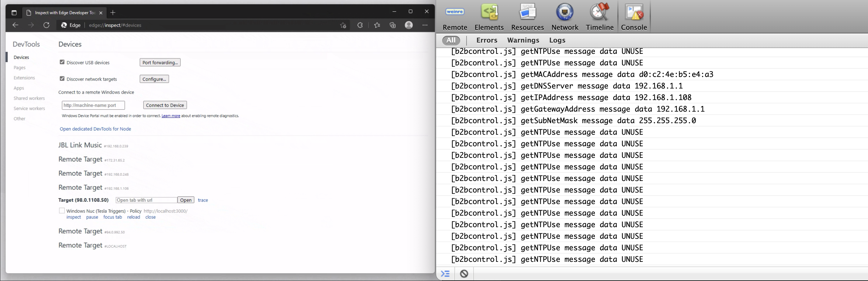Clear the console messages

click(x=464, y=274)
